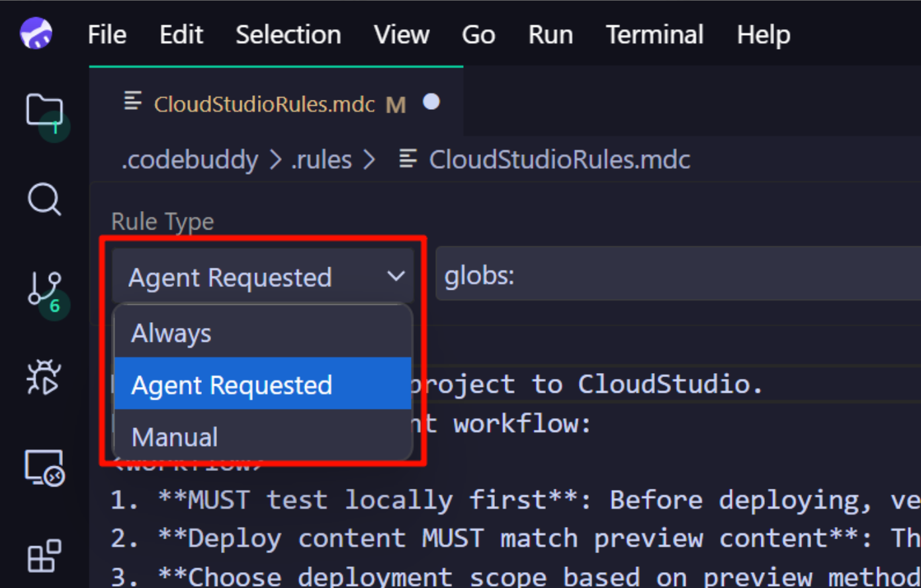Image resolution: width=921 pixels, height=588 pixels.
Task: Click the file icon in the breadcrumb
Action: click(408, 159)
